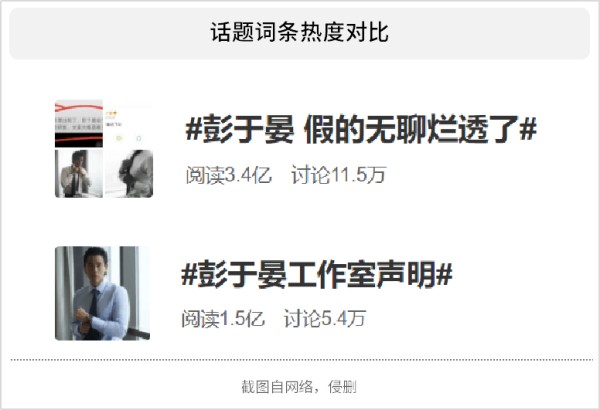The width and height of the screenshot is (600, 410).
Task: Open the topic #彭于晏工作室声明#
Action: click(x=317, y=274)
